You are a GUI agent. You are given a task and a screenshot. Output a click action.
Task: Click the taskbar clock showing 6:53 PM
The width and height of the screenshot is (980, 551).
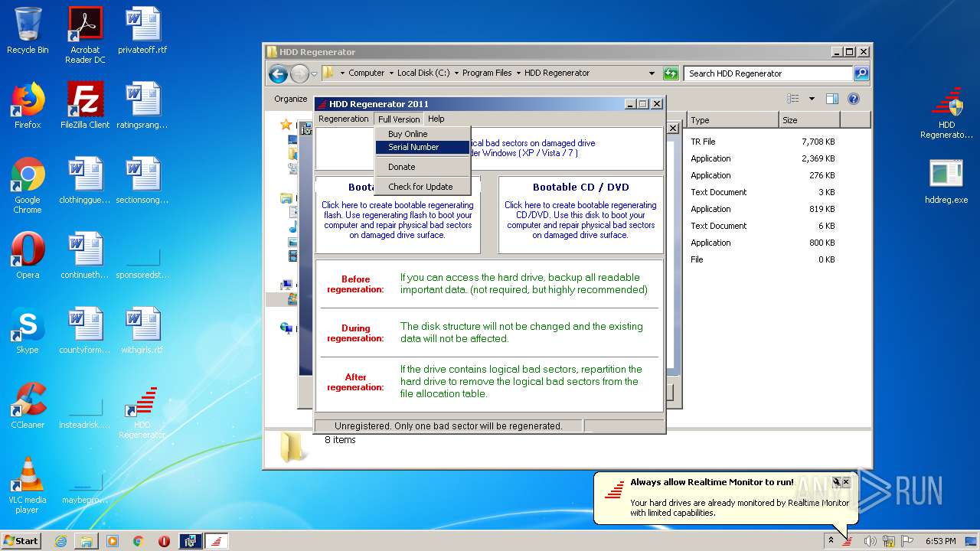tap(941, 541)
